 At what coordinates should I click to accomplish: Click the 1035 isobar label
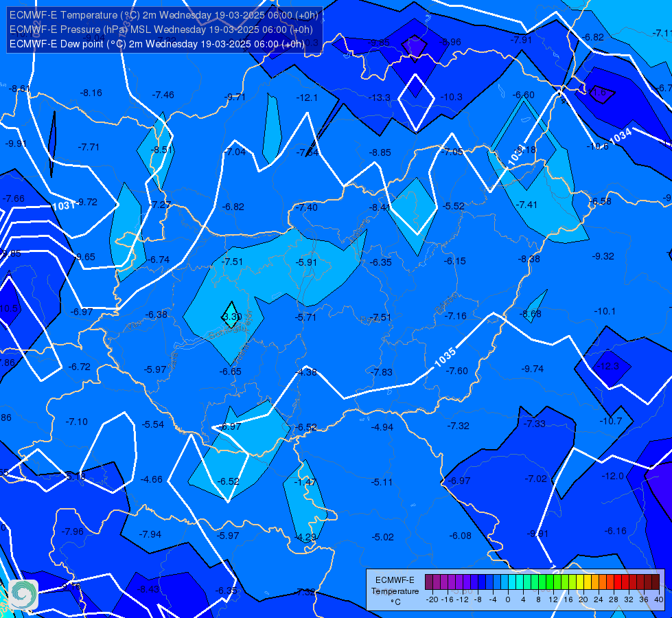click(445, 357)
